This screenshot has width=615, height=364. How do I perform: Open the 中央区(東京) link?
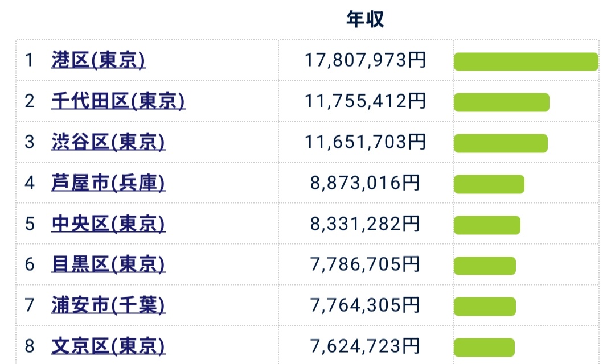pos(109,224)
